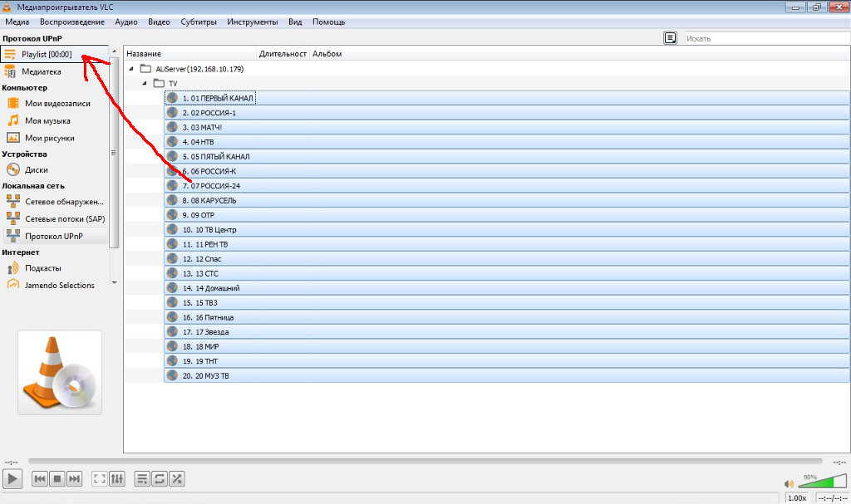Click the elapsed time display in status bar
Viewport: 851px width, 504px height.
[832, 498]
